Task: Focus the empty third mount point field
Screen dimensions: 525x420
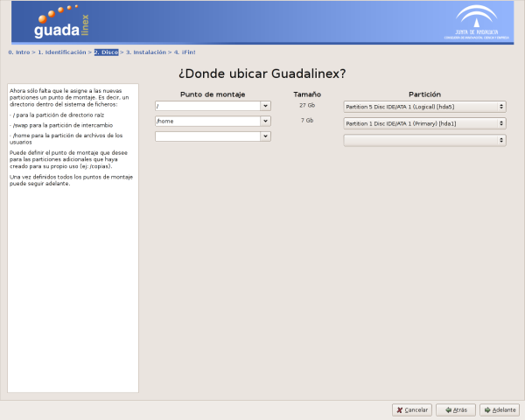Action: (x=207, y=136)
